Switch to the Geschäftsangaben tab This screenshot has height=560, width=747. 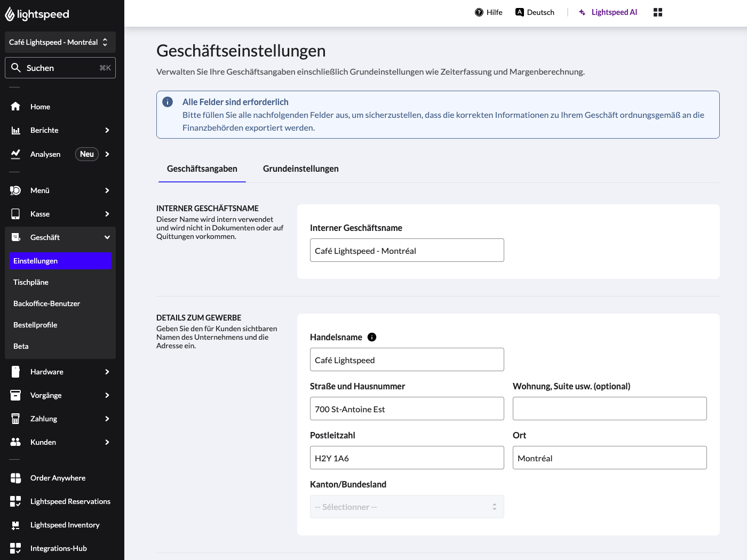point(202,169)
